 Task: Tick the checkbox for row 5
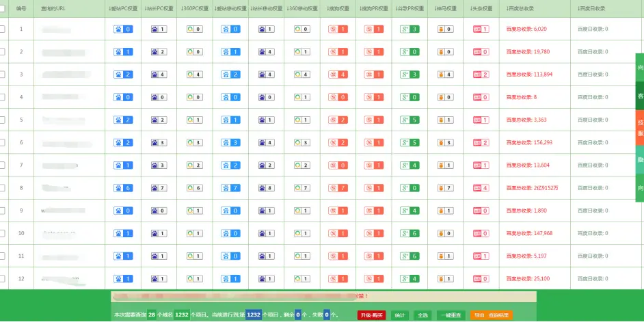(2, 120)
